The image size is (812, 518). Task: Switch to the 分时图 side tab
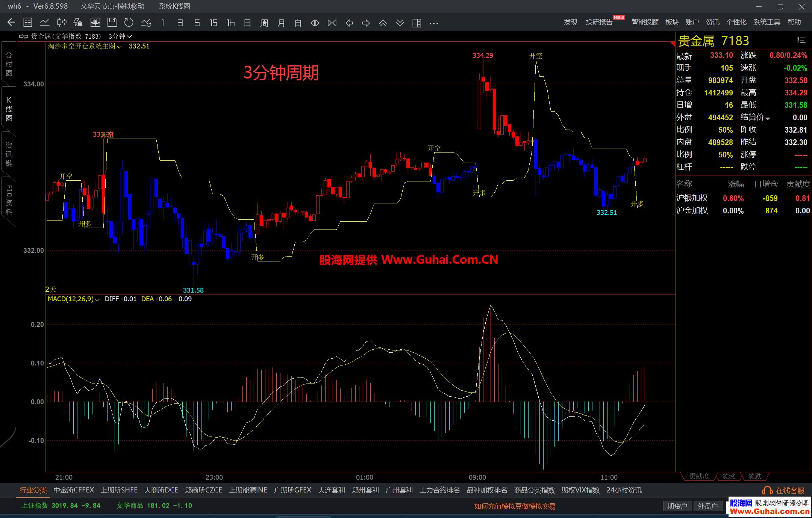[9, 64]
